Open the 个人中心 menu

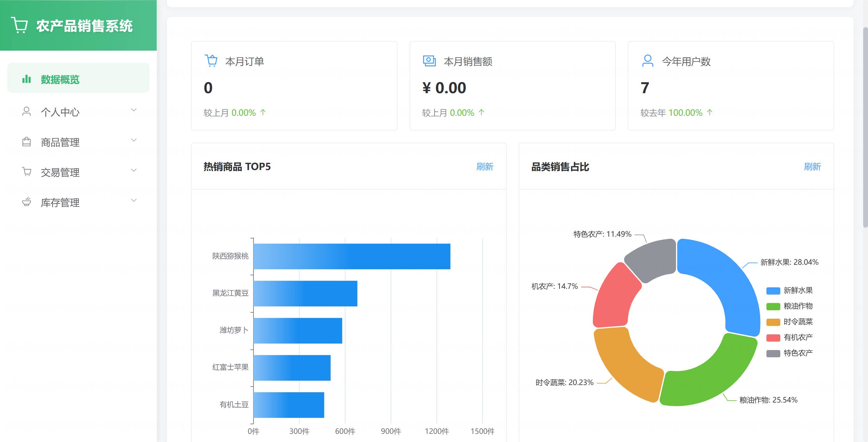[78, 112]
